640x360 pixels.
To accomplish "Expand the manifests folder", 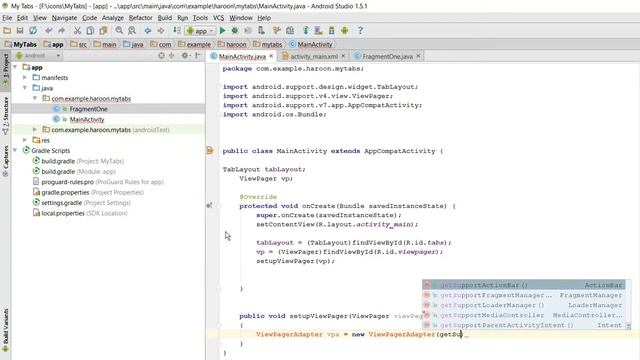I will tap(25, 78).
